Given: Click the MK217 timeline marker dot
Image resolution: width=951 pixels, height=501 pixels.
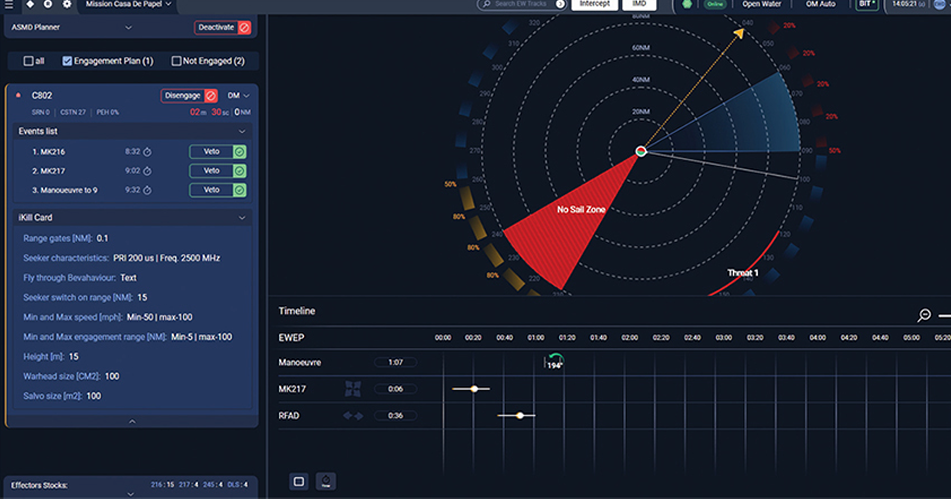Looking at the screenshot, I should click(x=474, y=388).
